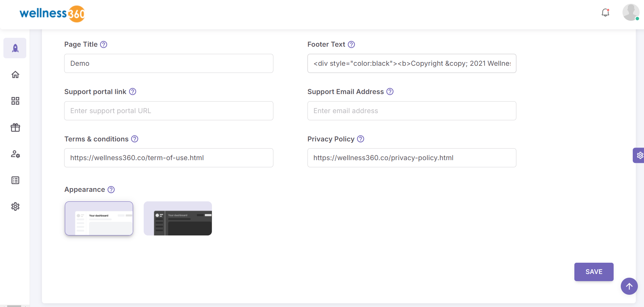
Task: Click the Support portal link label
Action: point(95,92)
